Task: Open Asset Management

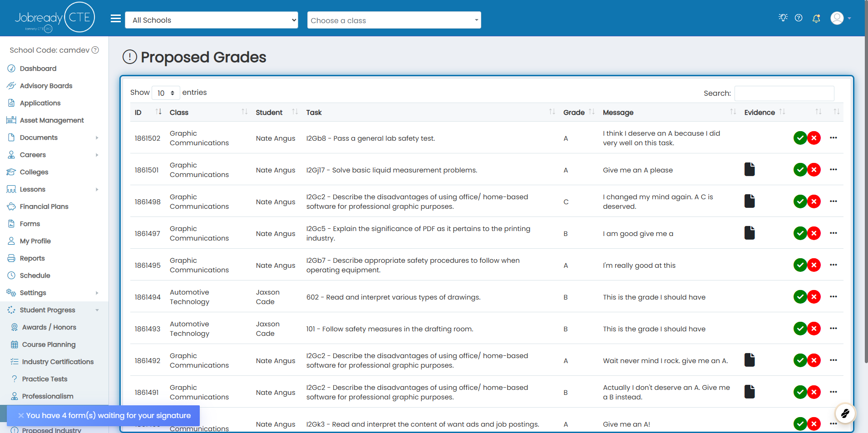Action: pyautogui.click(x=52, y=120)
